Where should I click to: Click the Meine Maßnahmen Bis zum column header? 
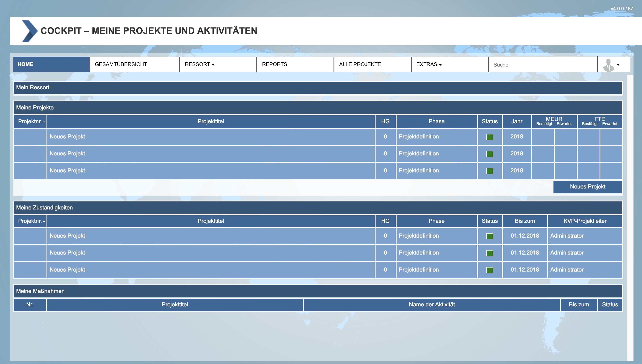pos(579,305)
